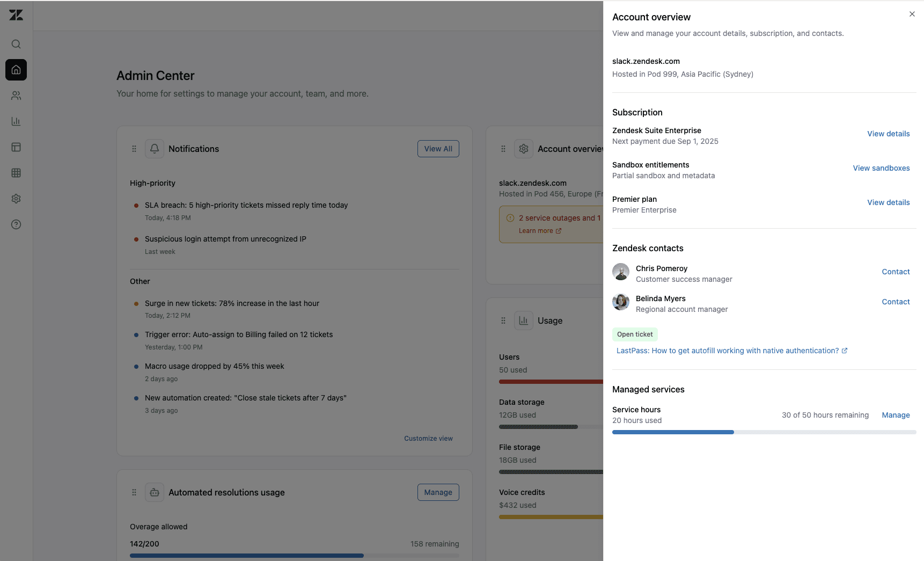Click Belinda Myers' avatar
This screenshot has width=924, height=561.
(621, 302)
